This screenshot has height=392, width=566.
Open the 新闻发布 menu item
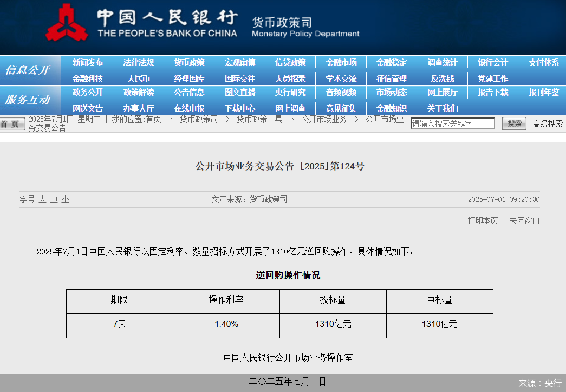87,62
